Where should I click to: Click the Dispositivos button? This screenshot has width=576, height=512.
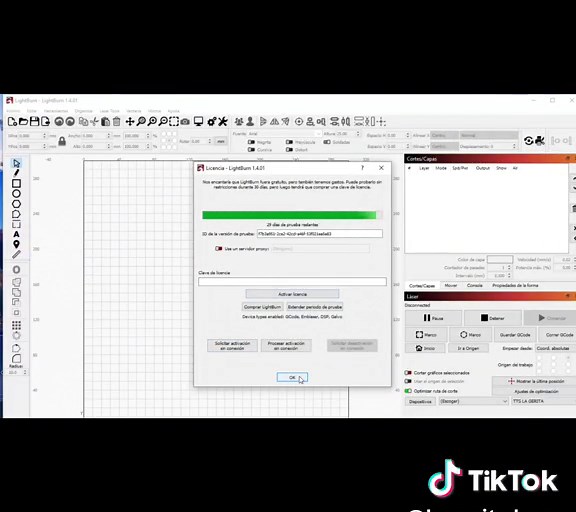(x=420, y=401)
